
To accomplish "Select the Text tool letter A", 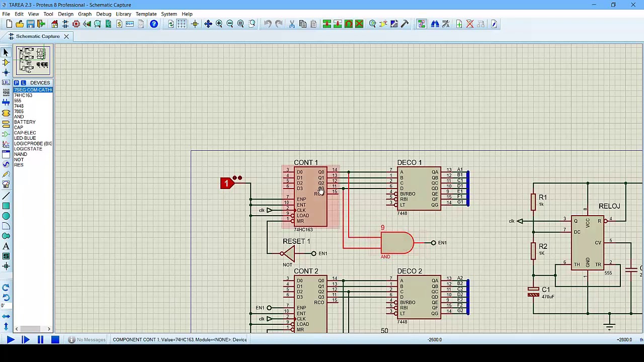I will [6, 246].
